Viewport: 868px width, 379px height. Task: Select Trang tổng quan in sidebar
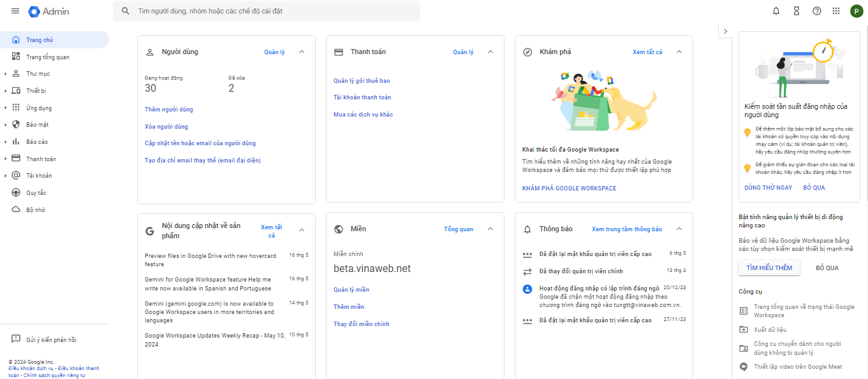coord(47,57)
